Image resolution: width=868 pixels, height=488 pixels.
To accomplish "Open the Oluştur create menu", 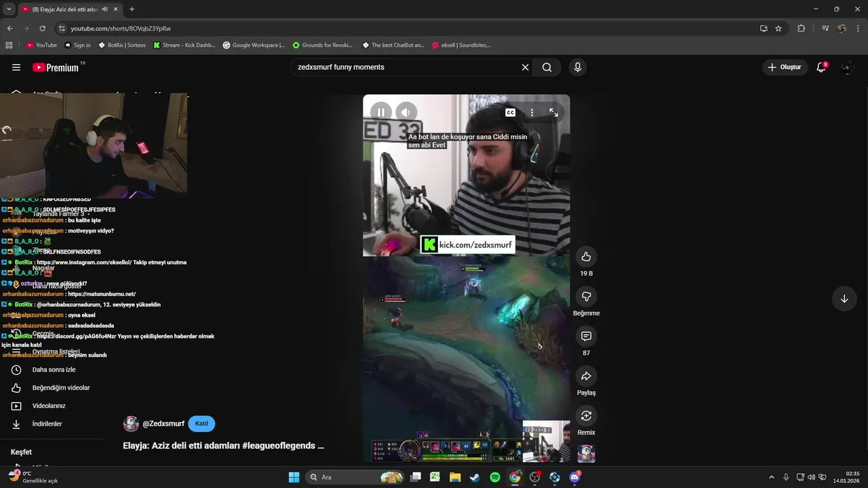I will click(x=785, y=67).
